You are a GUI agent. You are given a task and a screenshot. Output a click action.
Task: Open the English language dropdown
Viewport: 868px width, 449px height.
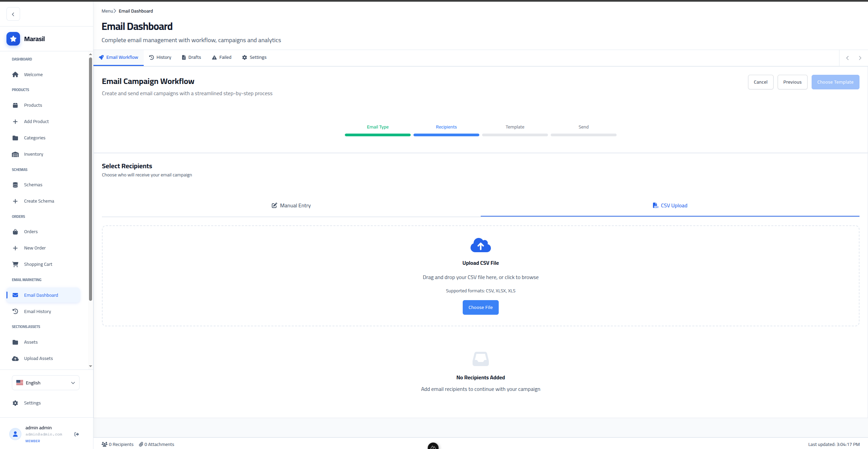(46, 383)
